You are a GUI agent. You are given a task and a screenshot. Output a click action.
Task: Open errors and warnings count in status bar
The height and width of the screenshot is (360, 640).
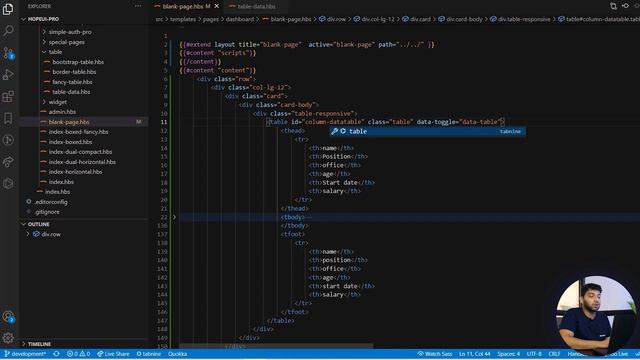pos(78,354)
